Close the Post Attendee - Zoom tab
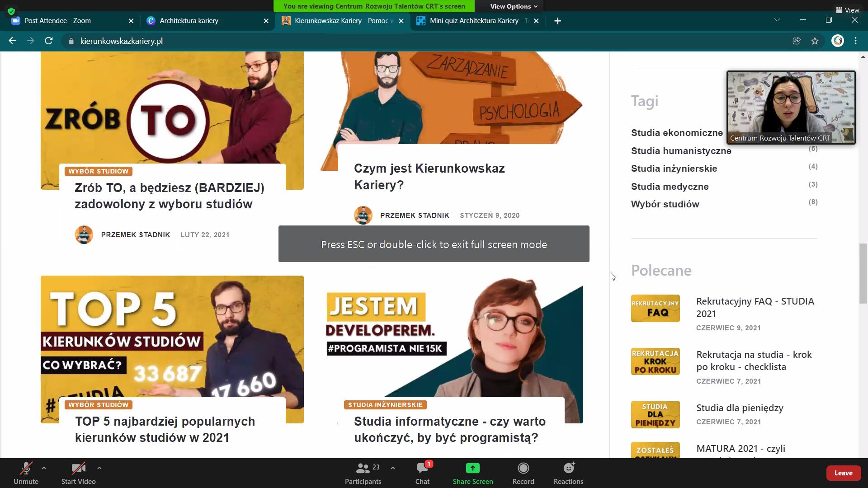The image size is (868, 488). click(x=131, y=21)
